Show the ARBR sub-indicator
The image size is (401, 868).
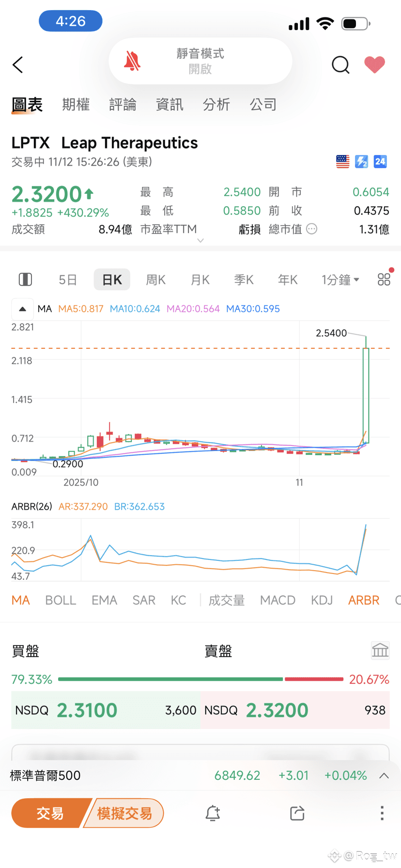364,600
